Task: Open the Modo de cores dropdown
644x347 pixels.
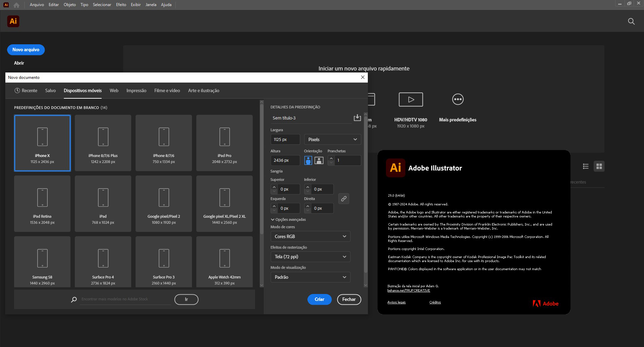Action: click(310, 236)
